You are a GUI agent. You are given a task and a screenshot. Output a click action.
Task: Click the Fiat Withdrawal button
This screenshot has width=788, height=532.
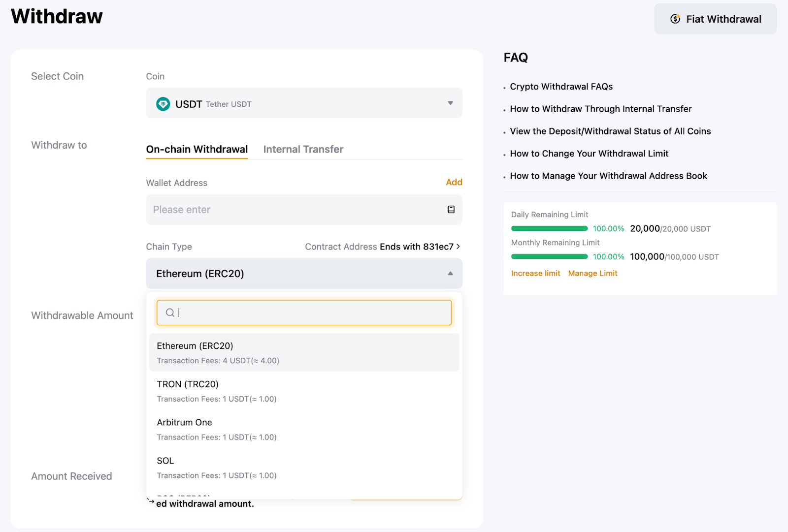tap(715, 19)
